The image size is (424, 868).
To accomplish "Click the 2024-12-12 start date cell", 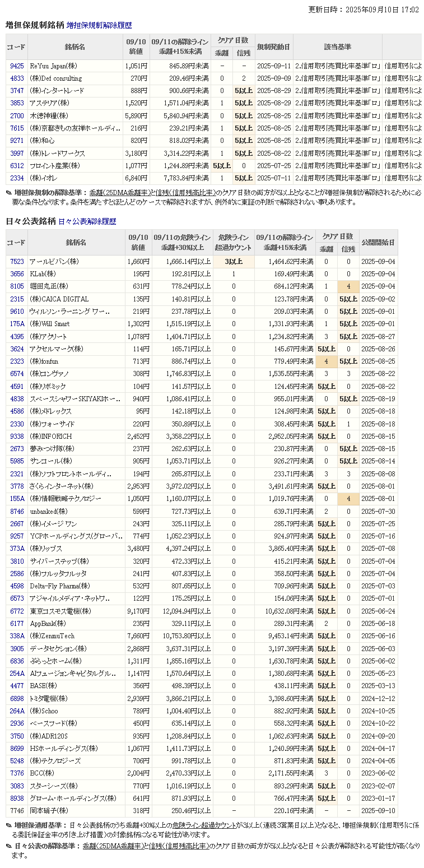I will (378, 699).
